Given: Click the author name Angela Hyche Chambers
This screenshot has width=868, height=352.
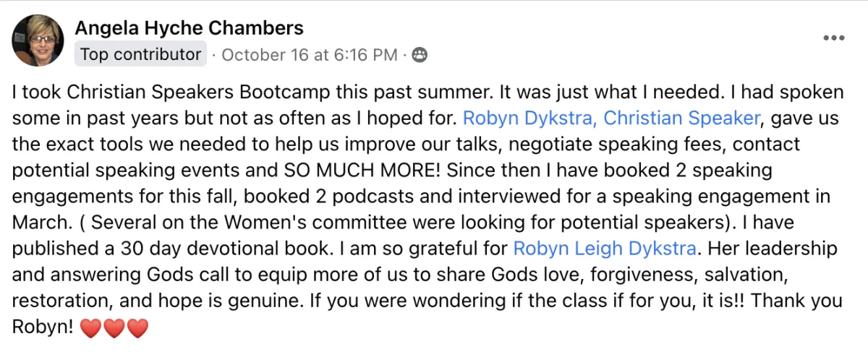Looking at the screenshot, I should click(189, 29).
